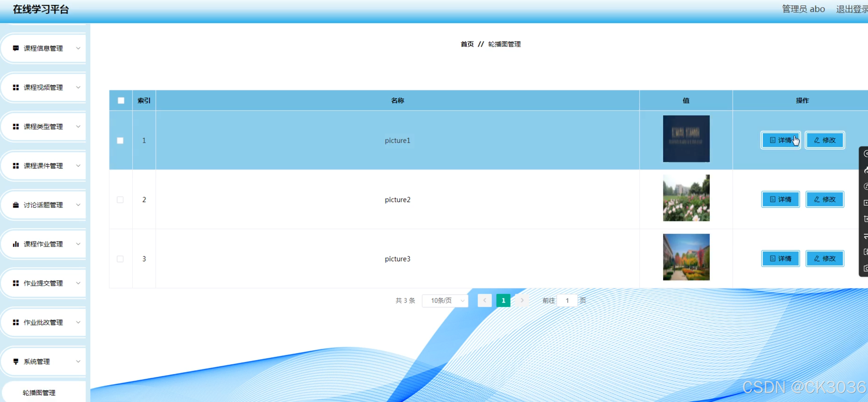
Task: Click the previous page arrow in pagination
Action: coord(484,300)
